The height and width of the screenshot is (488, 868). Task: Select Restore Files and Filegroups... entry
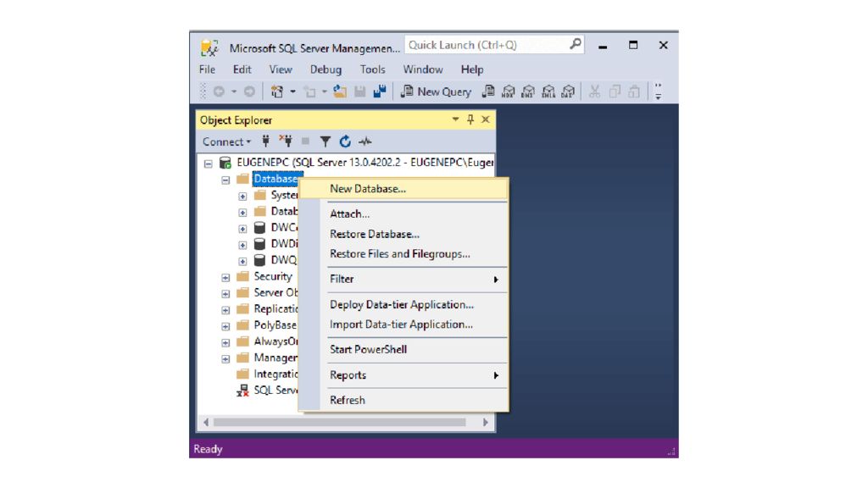(403, 254)
